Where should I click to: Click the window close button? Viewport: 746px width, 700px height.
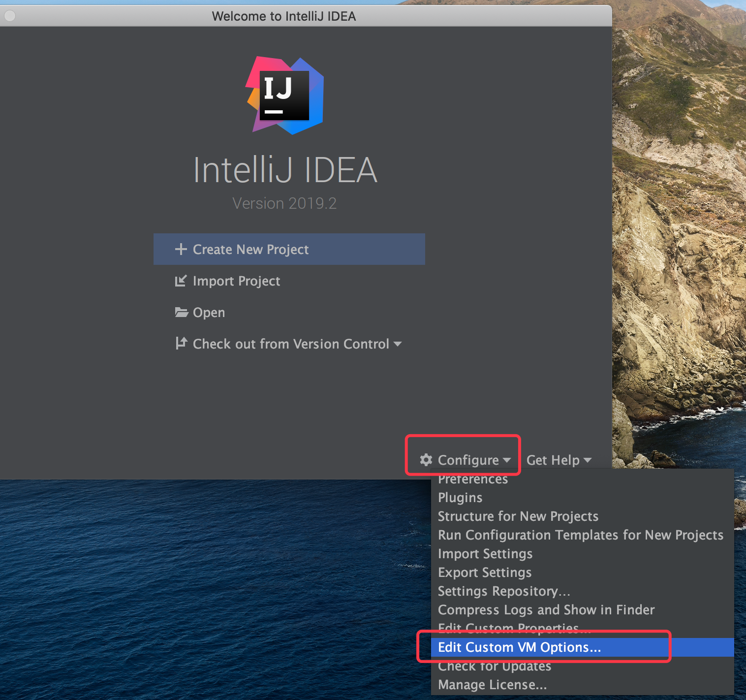coord(9,16)
